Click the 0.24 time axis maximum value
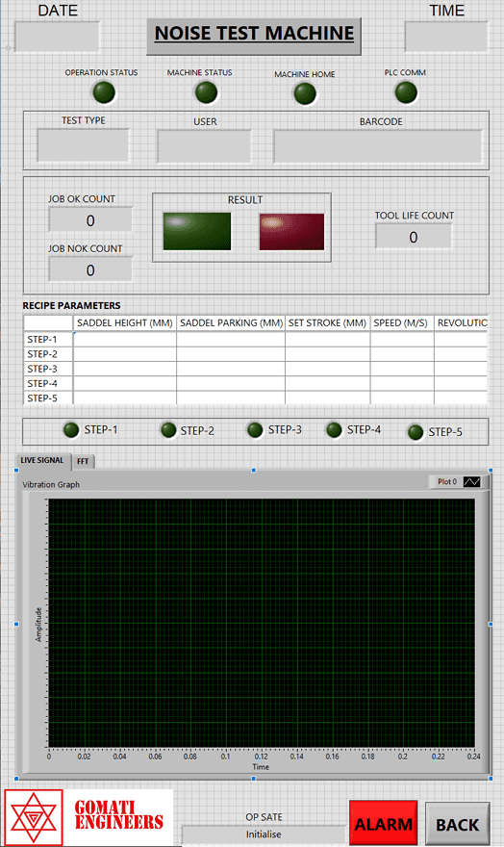 coord(474,757)
